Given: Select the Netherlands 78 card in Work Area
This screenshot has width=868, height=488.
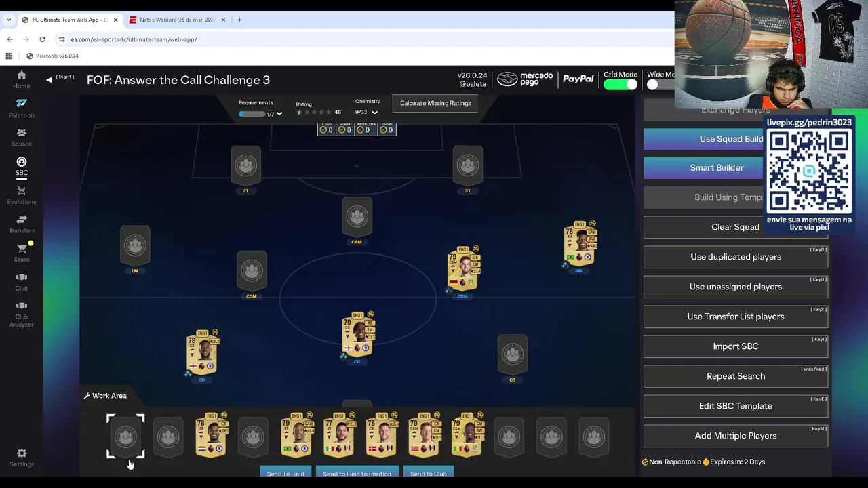Looking at the screenshot, I should (212, 434).
